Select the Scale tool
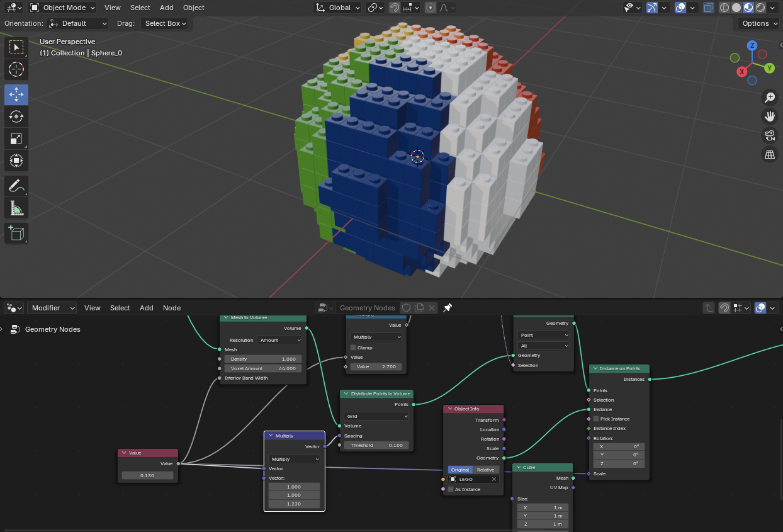783x532 pixels. [16, 139]
